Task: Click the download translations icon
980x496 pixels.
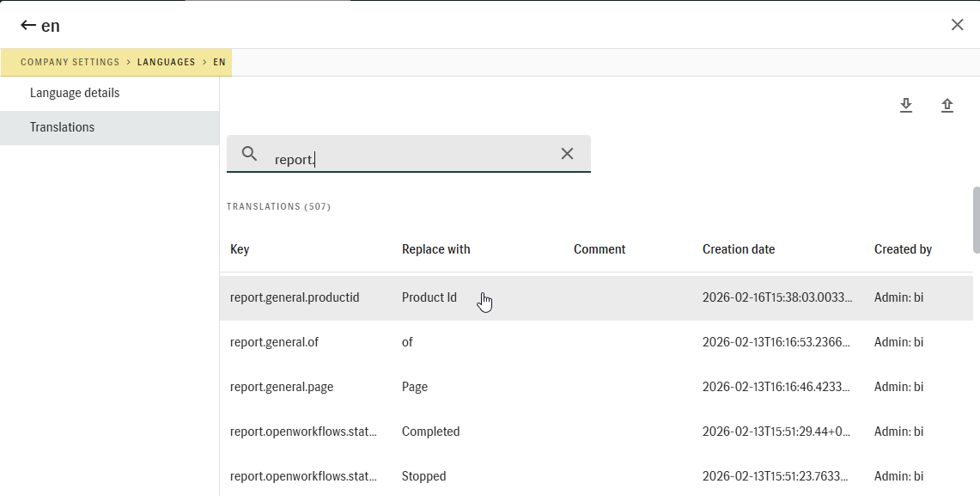Action: (x=905, y=106)
